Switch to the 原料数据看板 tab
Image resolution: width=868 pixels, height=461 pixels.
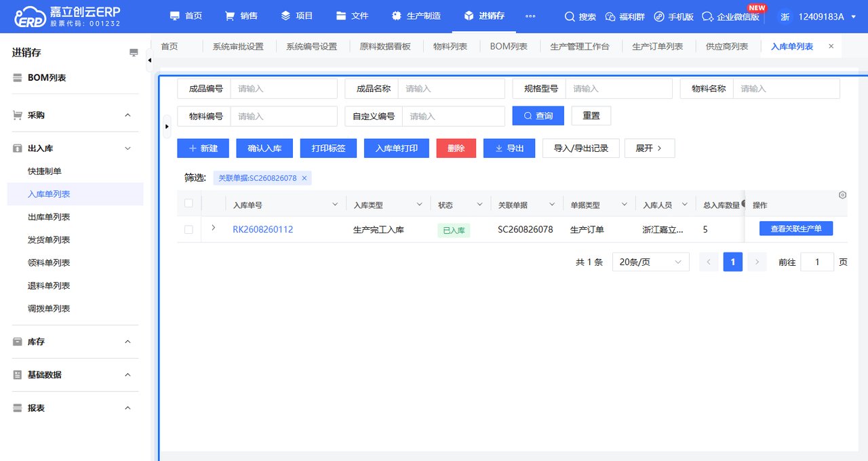(x=385, y=47)
